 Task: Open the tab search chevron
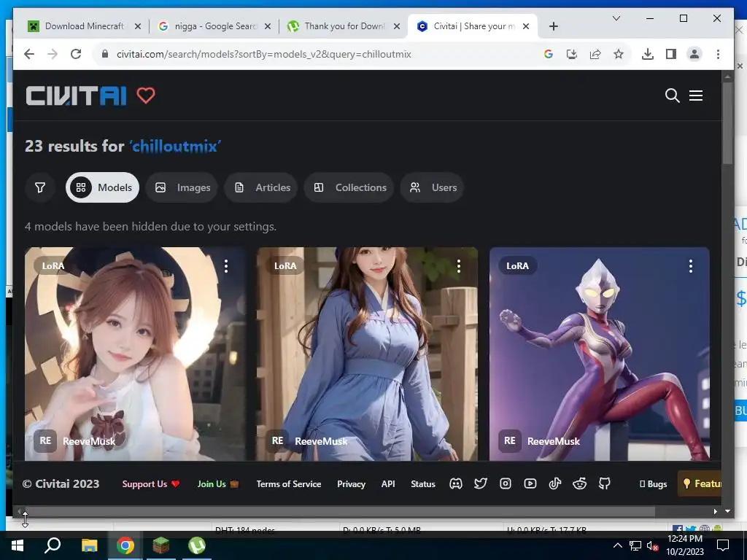[616, 18]
